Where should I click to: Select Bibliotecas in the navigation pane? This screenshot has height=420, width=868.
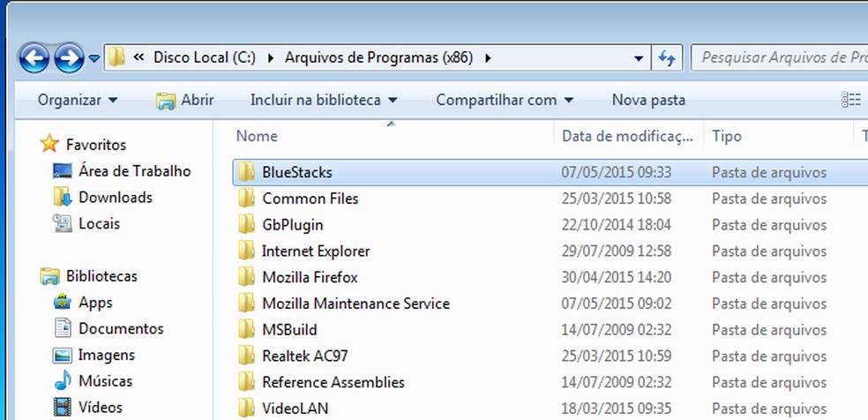[x=101, y=276]
